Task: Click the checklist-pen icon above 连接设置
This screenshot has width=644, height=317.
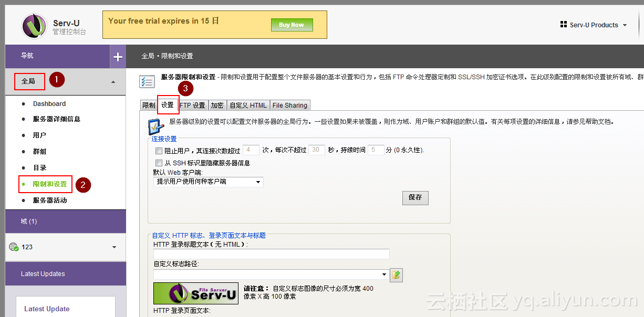Action: (155, 126)
